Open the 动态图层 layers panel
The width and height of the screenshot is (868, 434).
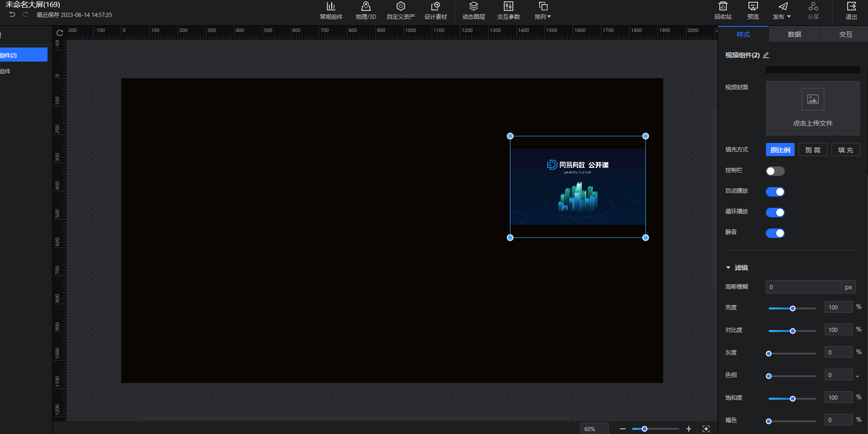[473, 7]
